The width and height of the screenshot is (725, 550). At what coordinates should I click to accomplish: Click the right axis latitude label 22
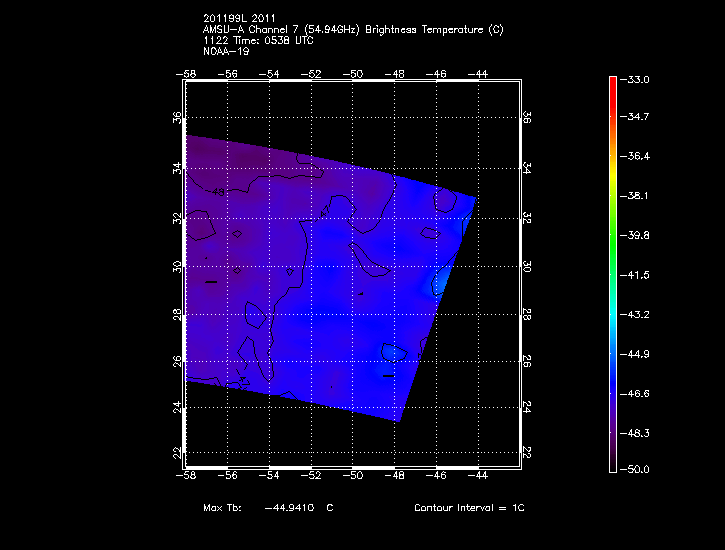tap(527, 453)
